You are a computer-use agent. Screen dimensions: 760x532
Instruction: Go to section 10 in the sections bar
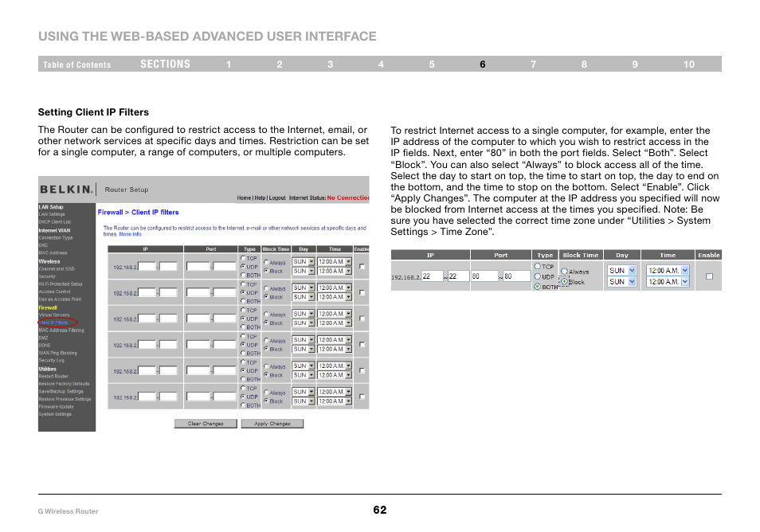click(x=689, y=65)
